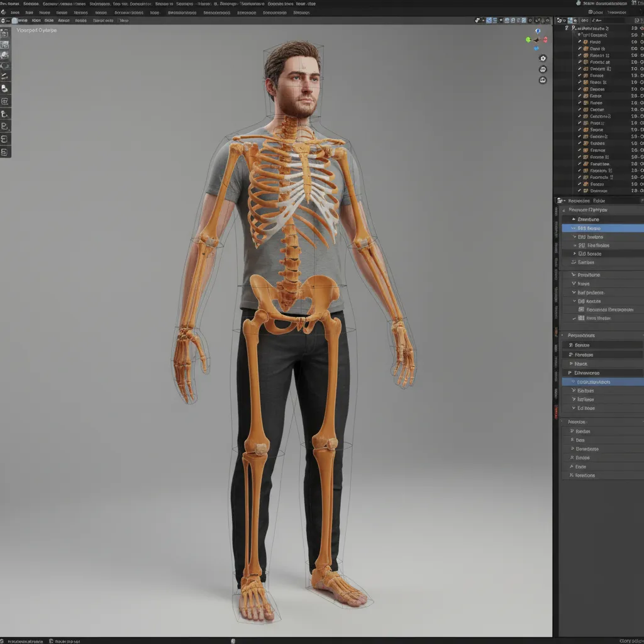Click an orange bone icon in the outliner list
The width and height of the screenshot is (644, 644).
586,42
